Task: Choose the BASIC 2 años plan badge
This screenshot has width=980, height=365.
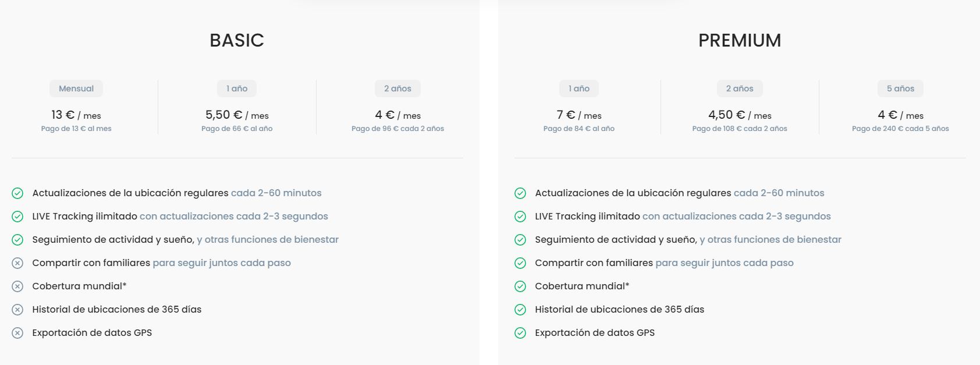Action: click(397, 88)
